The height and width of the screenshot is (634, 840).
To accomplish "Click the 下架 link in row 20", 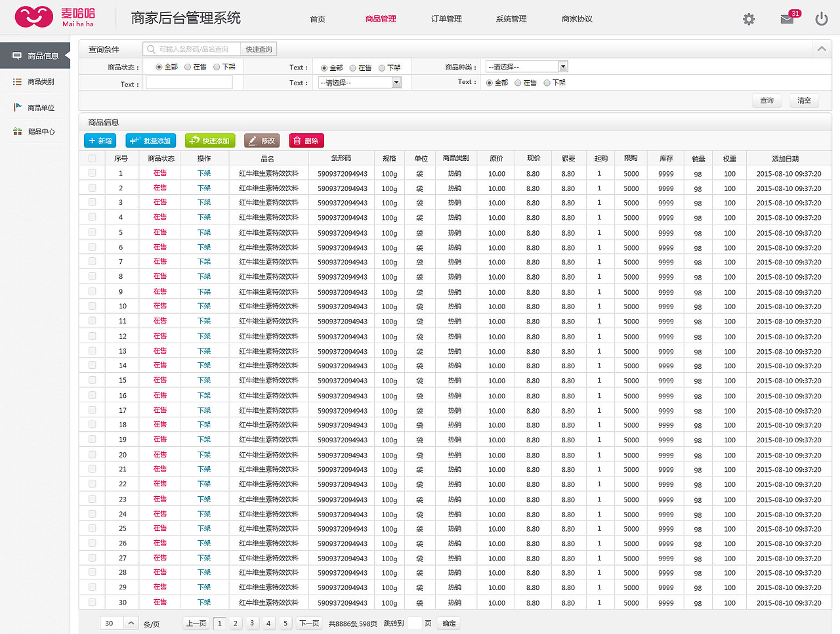I will point(204,454).
